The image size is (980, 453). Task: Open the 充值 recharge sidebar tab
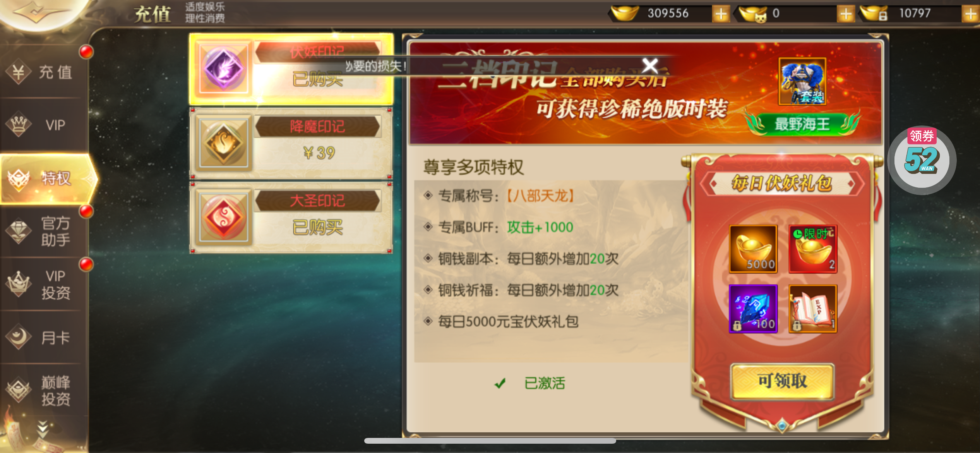pos(43,72)
